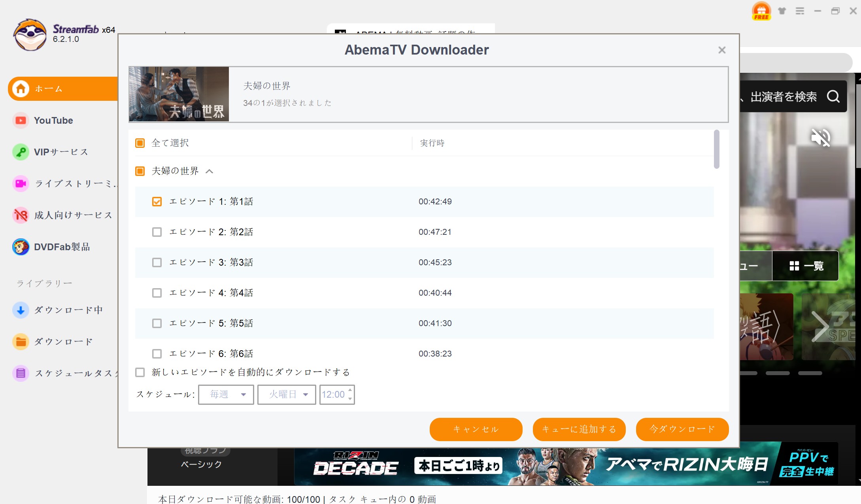The height and width of the screenshot is (504, 861).
Task: Click the キャンセル button
Action: tap(476, 429)
